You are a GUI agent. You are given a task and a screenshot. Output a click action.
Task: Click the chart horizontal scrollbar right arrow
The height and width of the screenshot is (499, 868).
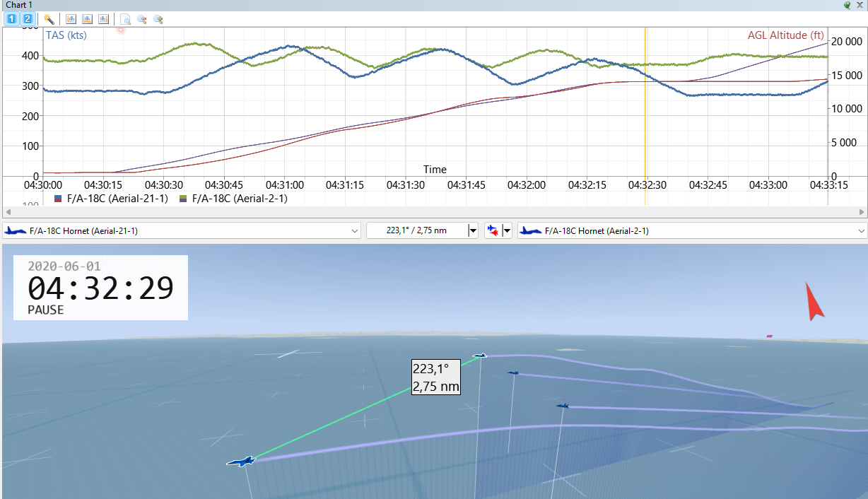tap(862, 212)
